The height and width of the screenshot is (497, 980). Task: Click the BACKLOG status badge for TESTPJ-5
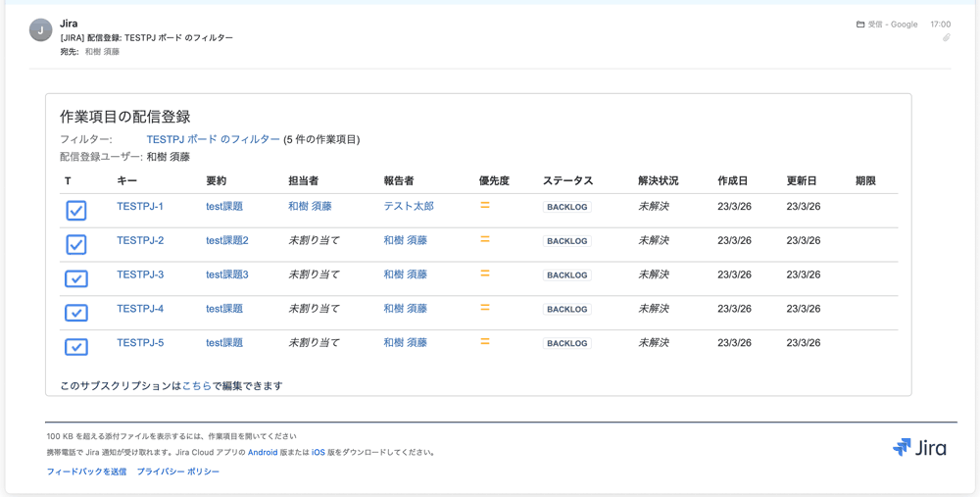click(x=566, y=343)
